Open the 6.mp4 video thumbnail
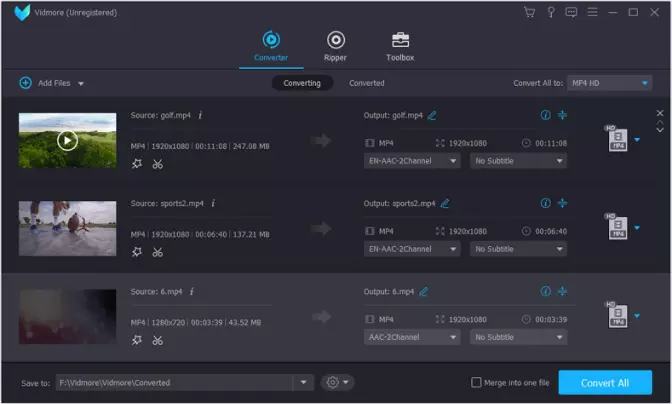The height and width of the screenshot is (404, 672). (x=67, y=317)
